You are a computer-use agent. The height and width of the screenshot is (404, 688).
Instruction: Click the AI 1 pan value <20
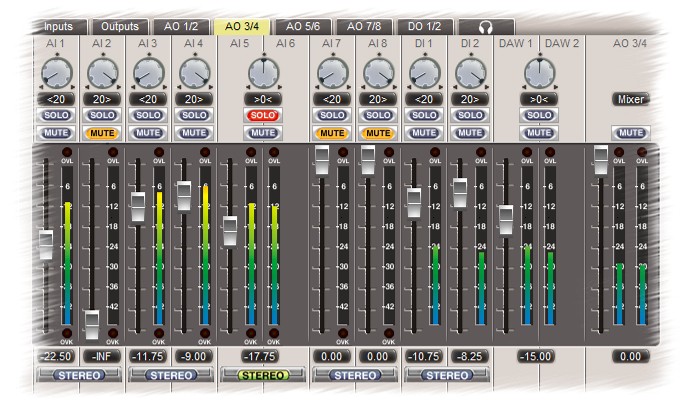click(56, 100)
